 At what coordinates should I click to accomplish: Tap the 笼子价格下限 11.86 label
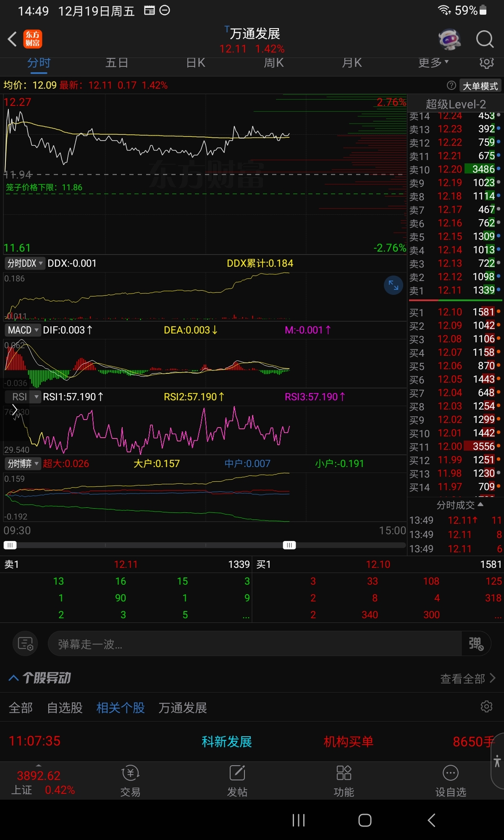click(x=44, y=187)
